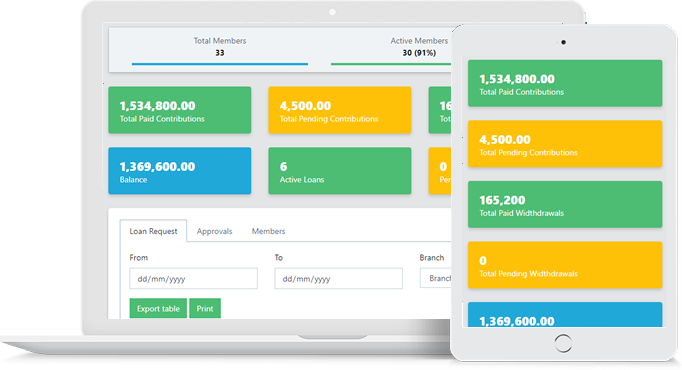Select laptop Total Paid Contributions card

tap(180, 110)
